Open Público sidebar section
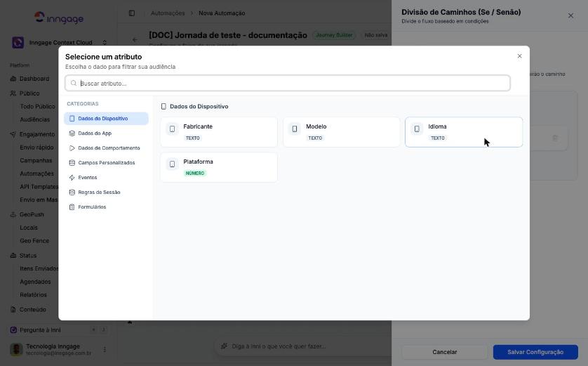Viewport: 588px width, 366px height. coord(29,93)
